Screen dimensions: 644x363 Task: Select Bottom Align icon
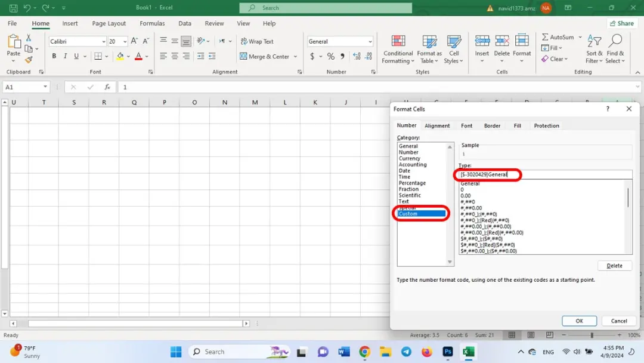pyautogui.click(x=186, y=41)
